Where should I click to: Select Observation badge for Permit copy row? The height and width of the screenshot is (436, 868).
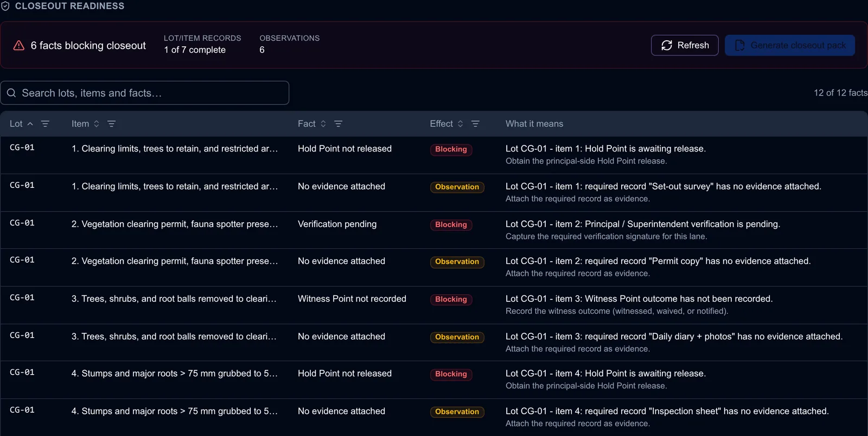click(x=457, y=262)
